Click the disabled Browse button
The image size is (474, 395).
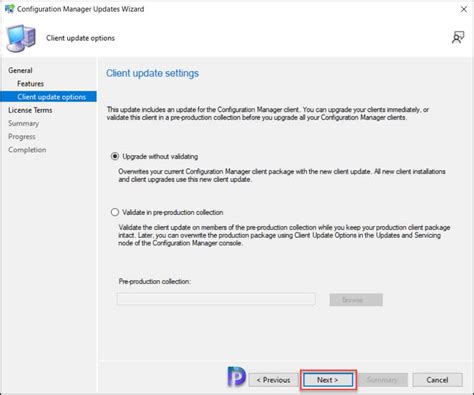click(356, 300)
